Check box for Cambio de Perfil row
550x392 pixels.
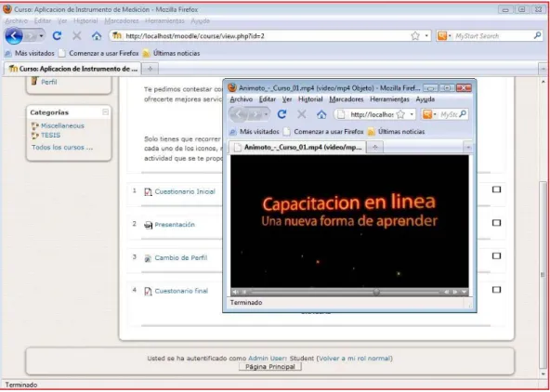click(496, 256)
